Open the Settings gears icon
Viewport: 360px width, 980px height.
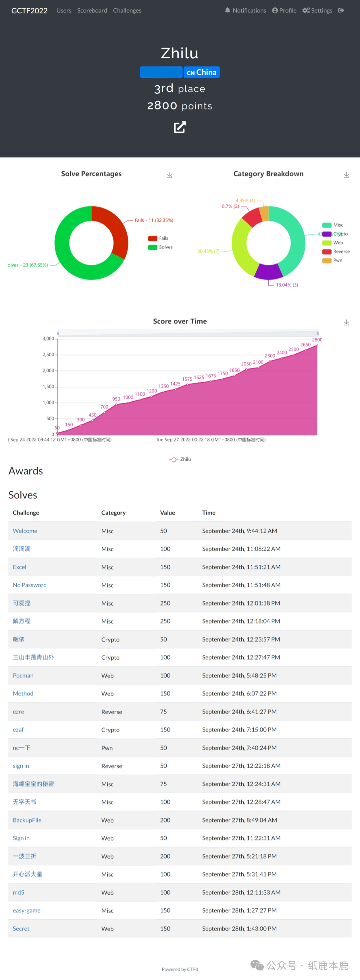point(306,10)
